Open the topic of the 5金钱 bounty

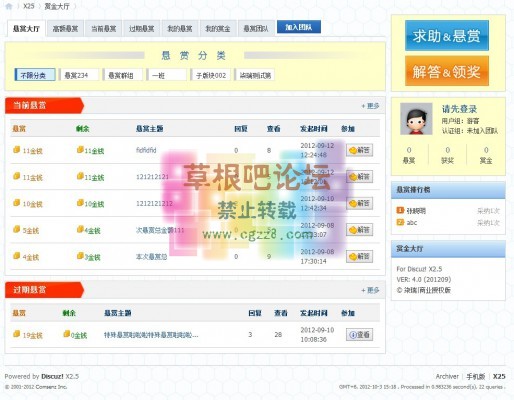click(x=160, y=230)
